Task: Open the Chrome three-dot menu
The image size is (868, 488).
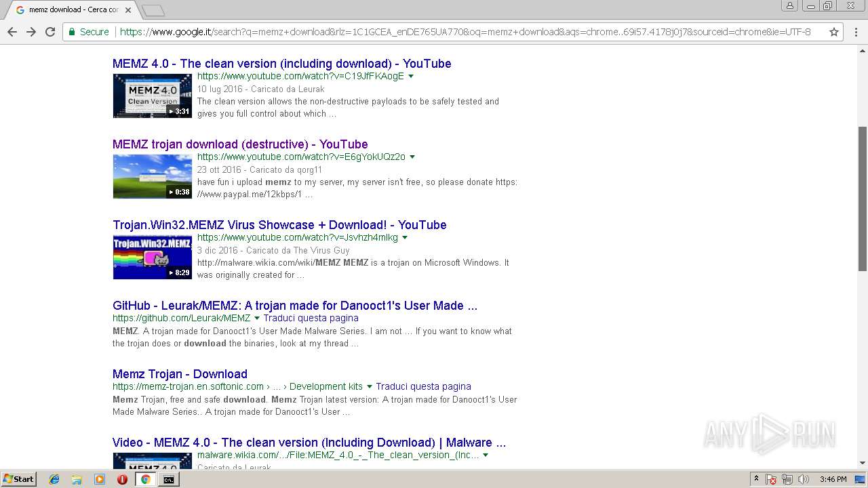Action: [x=856, y=32]
